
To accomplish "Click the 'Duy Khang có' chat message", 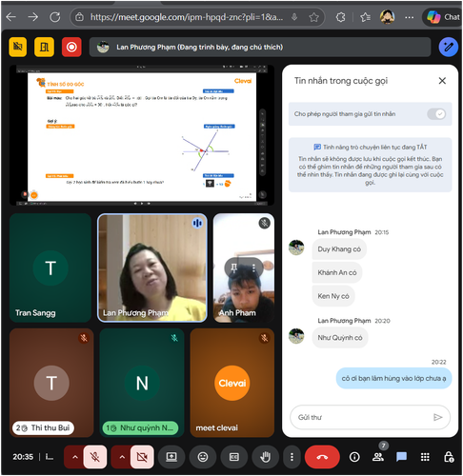I will coord(339,249).
